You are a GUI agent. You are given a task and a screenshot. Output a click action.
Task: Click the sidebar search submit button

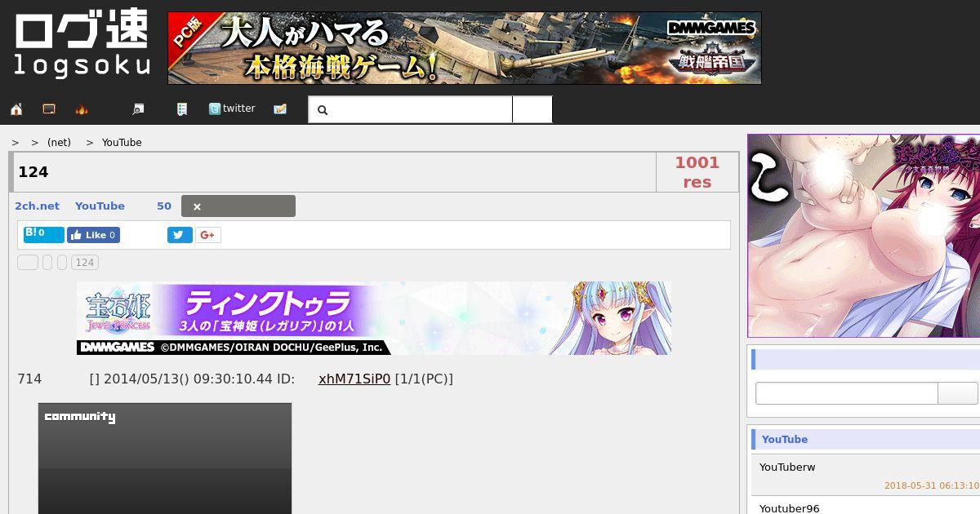958,393
